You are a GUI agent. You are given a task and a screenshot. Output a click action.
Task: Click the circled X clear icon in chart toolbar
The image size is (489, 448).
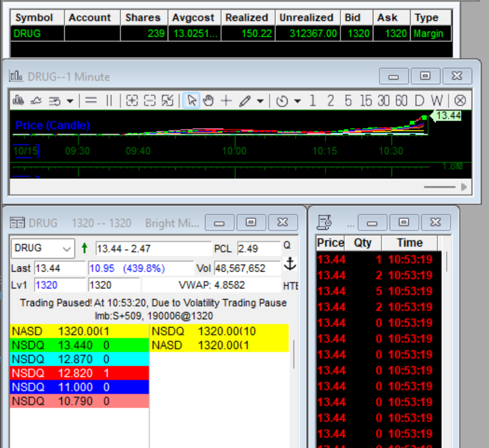tap(460, 101)
